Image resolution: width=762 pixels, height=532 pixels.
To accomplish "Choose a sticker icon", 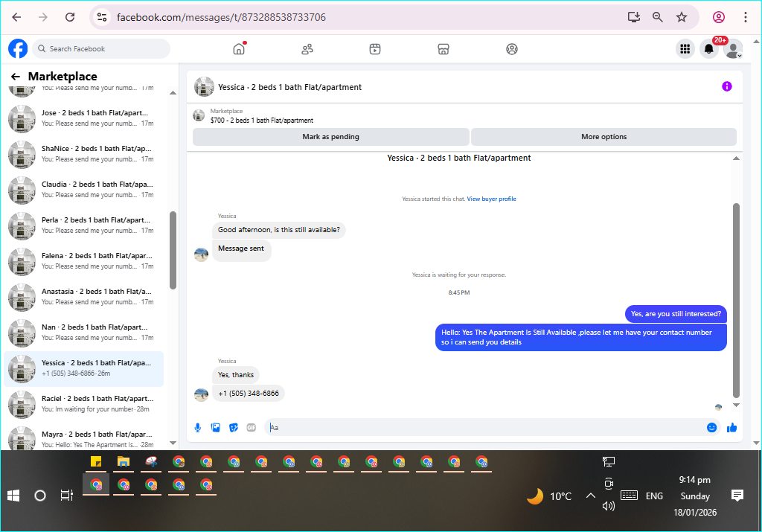I will (234, 428).
